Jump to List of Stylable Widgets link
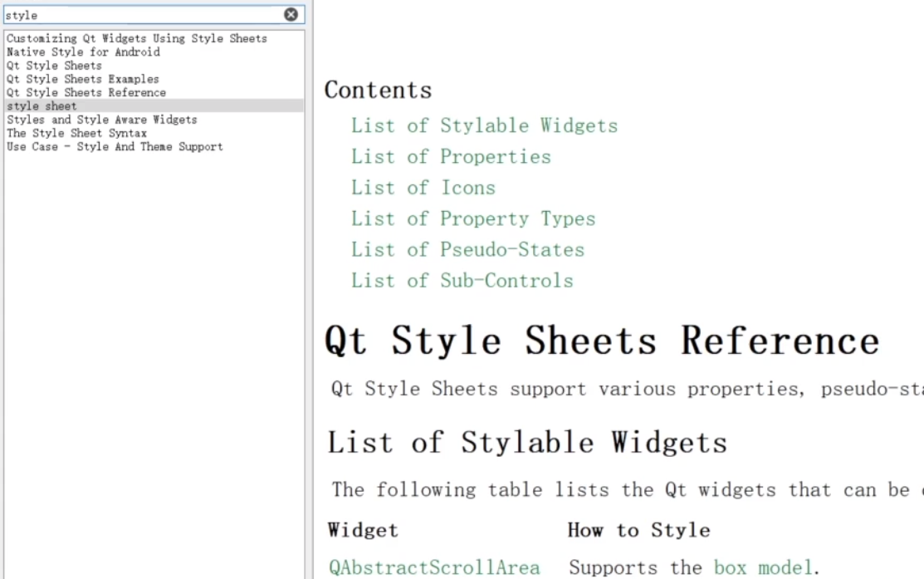Image resolution: width=924 pixels, height=579 pixels. point(484,125)
